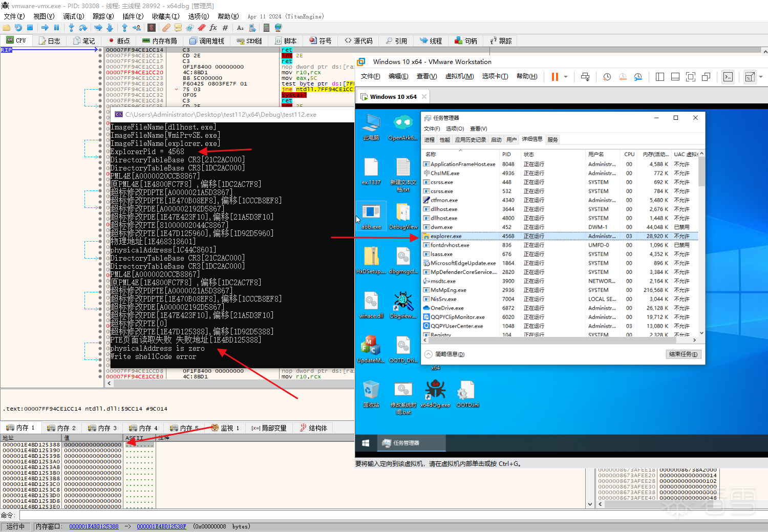Stop debugging with blue square icon
This screenshot has width=768, height=532.
point(30,28)
